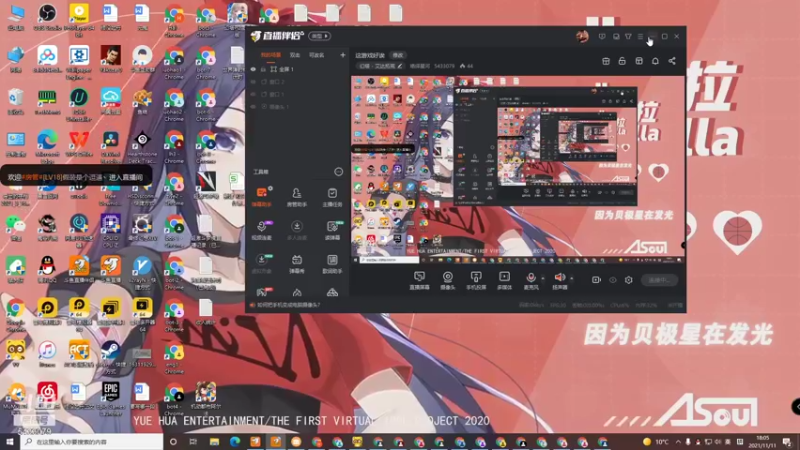Screen dimensions: 800x450
Task: Open the user avatar in the title bar
Action: click(x=582, y=36)
